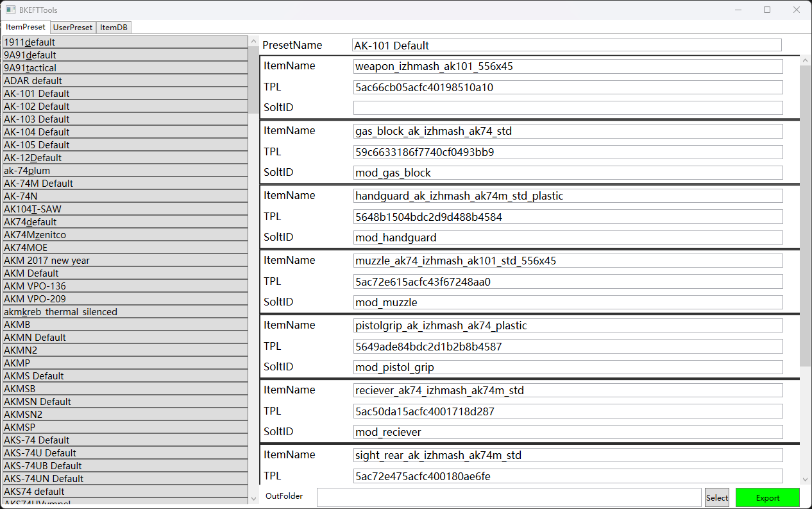Open the AKS-74U Default preset
Viewport: 812px width, 509px height.
125,453
